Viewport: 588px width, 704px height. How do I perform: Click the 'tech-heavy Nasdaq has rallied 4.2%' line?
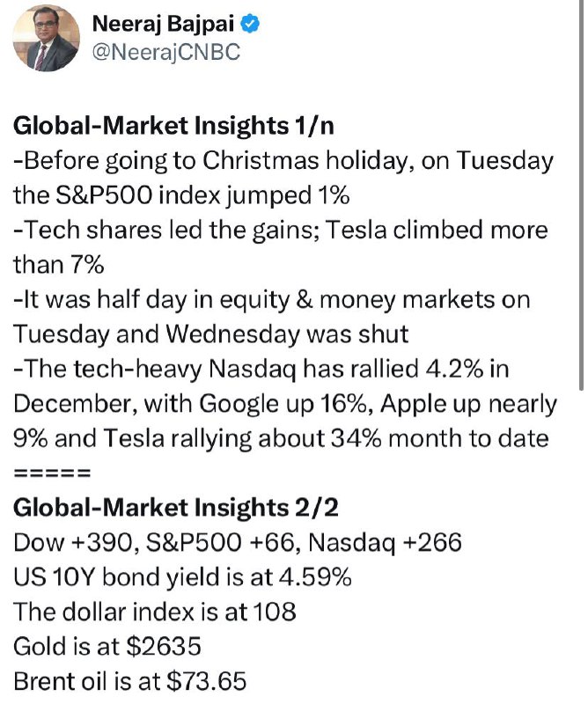(x=261, y=370)
